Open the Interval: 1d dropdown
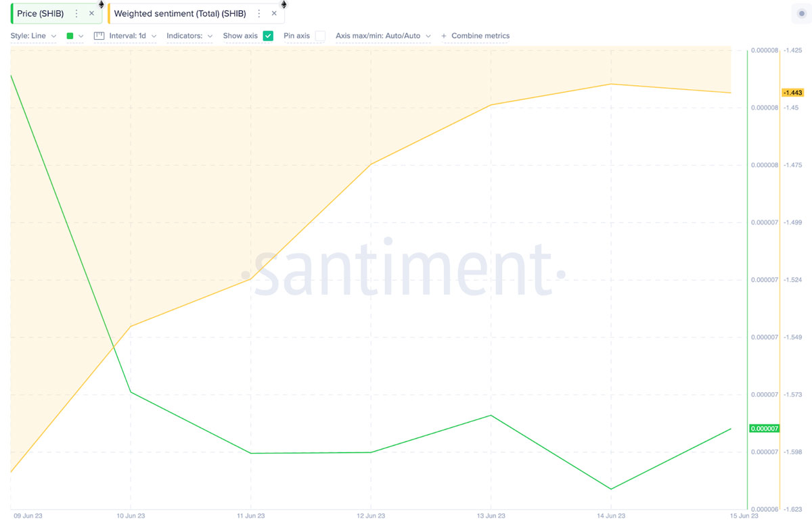Screen dimensions: 812x526 pyautogui.click(x=133, y=36)
